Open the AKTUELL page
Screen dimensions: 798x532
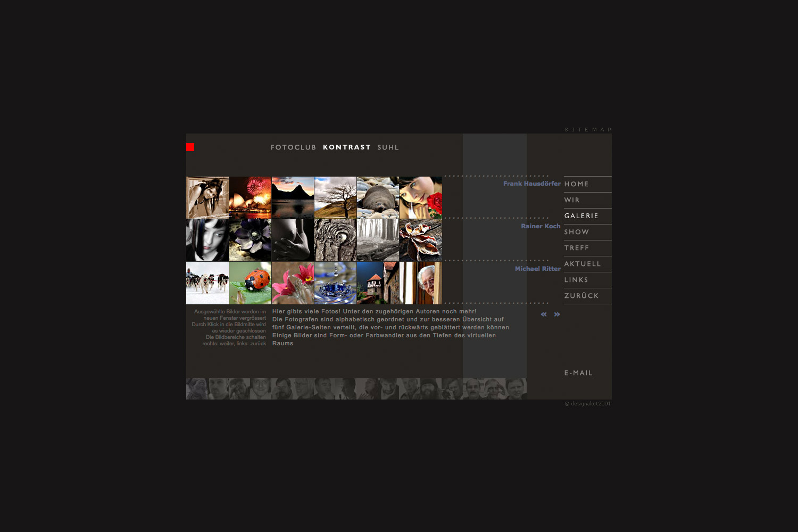(583, 263)
